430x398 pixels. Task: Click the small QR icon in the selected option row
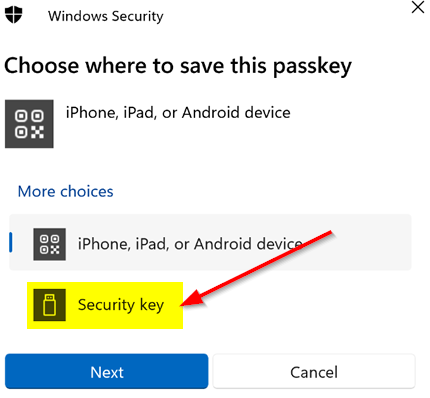click(50, 244)
